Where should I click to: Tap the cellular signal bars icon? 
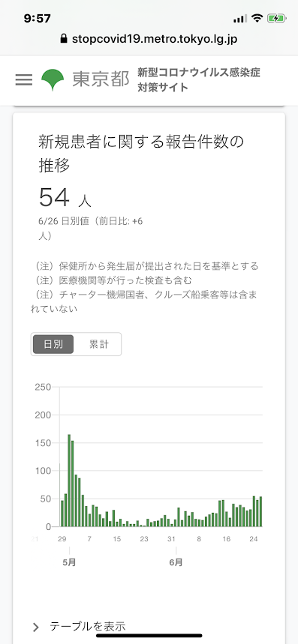pyautogui.click(x=240, y=19)
